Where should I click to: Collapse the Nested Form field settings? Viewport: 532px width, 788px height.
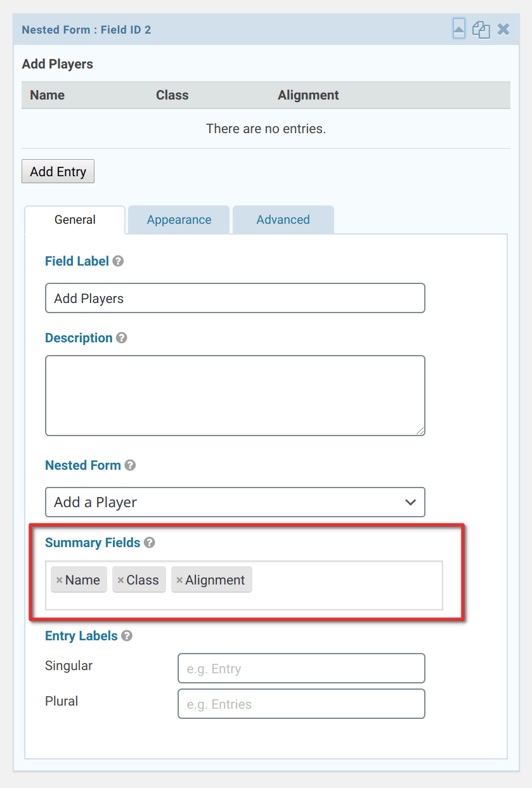(458, 29)
